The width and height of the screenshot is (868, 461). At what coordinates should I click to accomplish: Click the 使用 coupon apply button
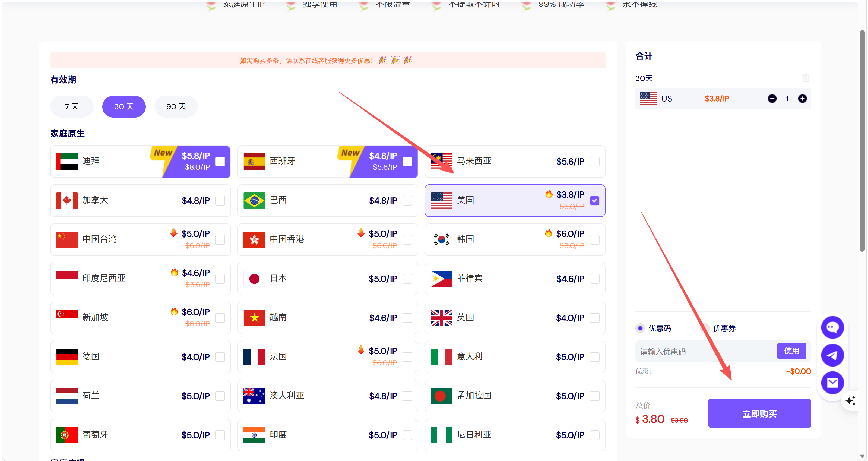pos(791,351)
